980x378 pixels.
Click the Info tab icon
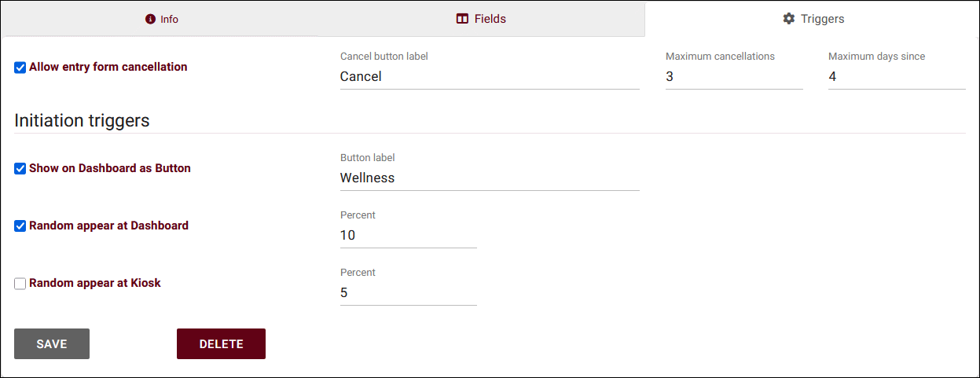click(150, 19)
